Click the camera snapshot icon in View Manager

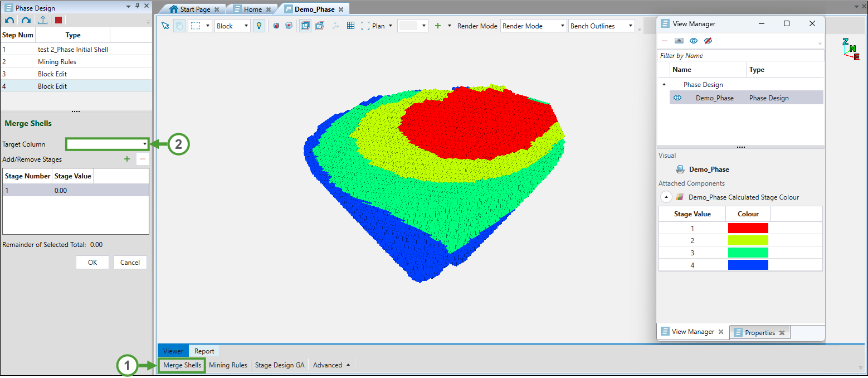tap(679, 41)
